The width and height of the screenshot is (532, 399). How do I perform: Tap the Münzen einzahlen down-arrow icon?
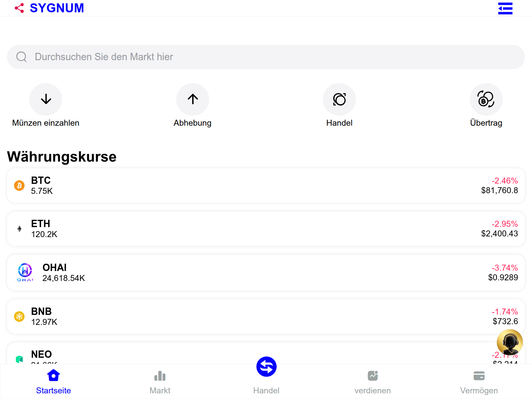pos(46,99)
